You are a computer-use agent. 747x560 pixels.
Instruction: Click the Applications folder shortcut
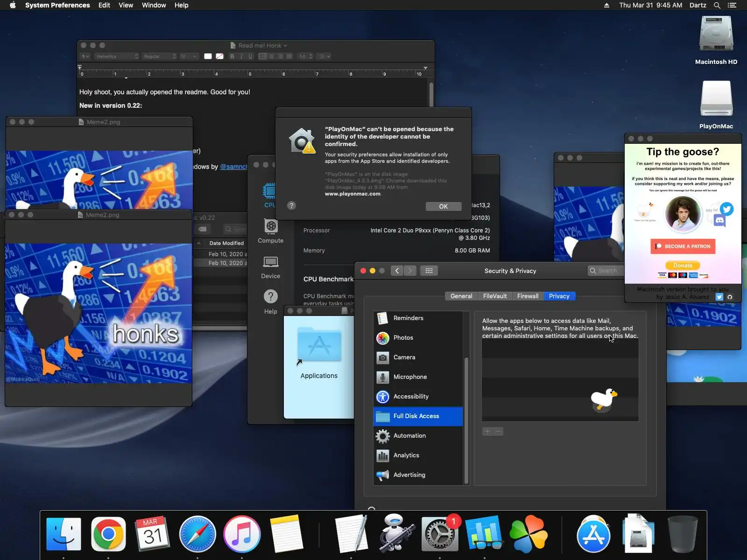pos(319,353)
